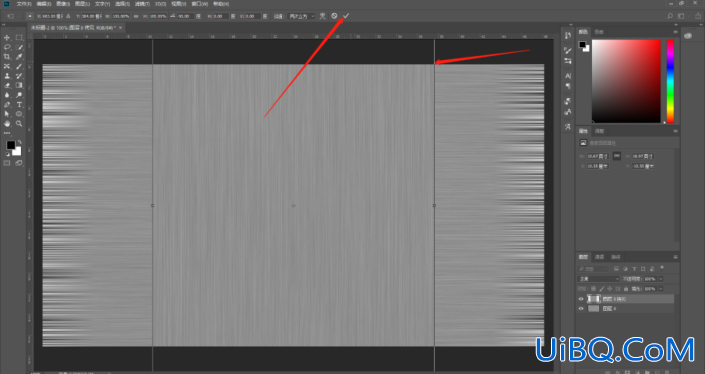Screen dimensions: 705x374
Task: Select the Crop tool
Action: pyautogui.click(x=7, y=57)
